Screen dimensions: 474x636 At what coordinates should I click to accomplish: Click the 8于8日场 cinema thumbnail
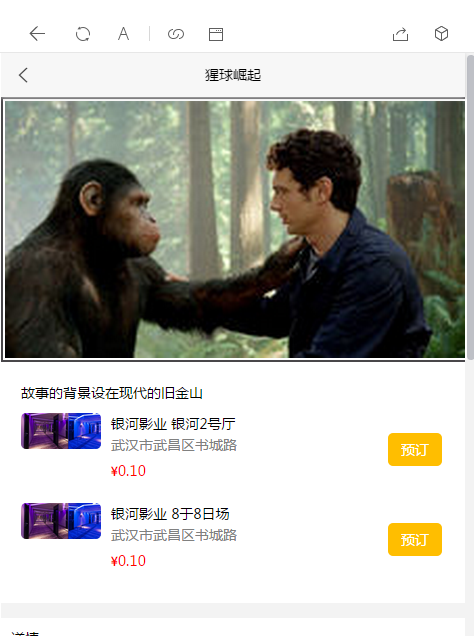[x=61, y=521]
